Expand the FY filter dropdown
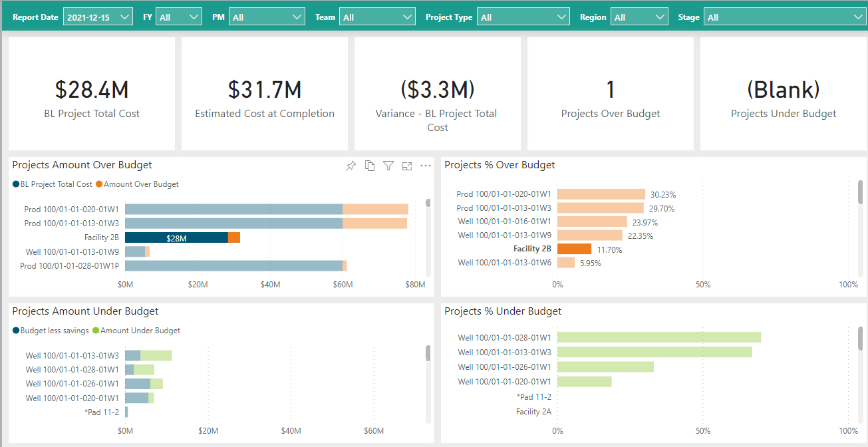Screen dimensions: 868x447 (x=178, y=17)
